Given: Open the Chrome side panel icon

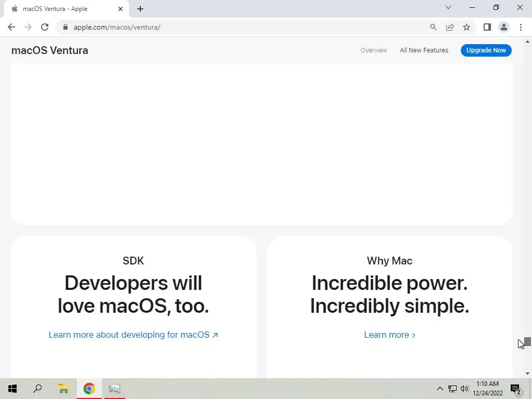Looking at the screenshot, I should tap(487, 27).
